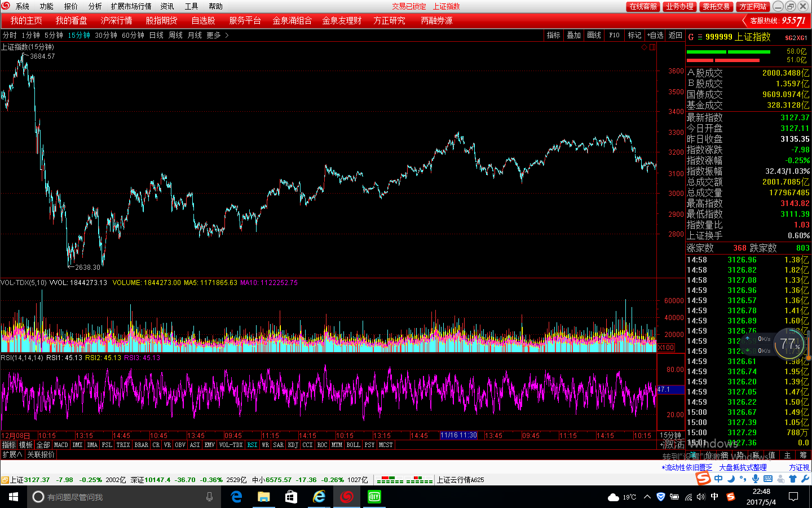Select the MACD indicator
This screenshot has height=508, width=812.
point(61,445)
